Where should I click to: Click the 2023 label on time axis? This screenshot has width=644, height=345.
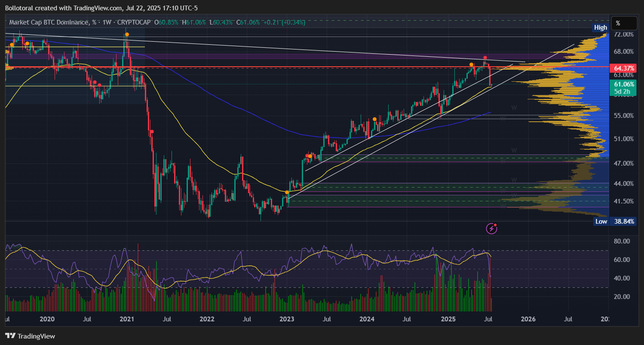[287, 319]
